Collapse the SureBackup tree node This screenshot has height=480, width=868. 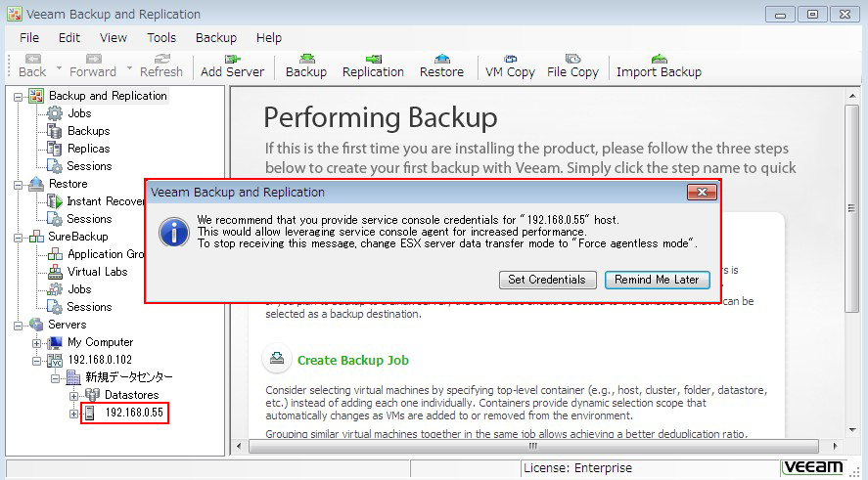coord(19,238)
